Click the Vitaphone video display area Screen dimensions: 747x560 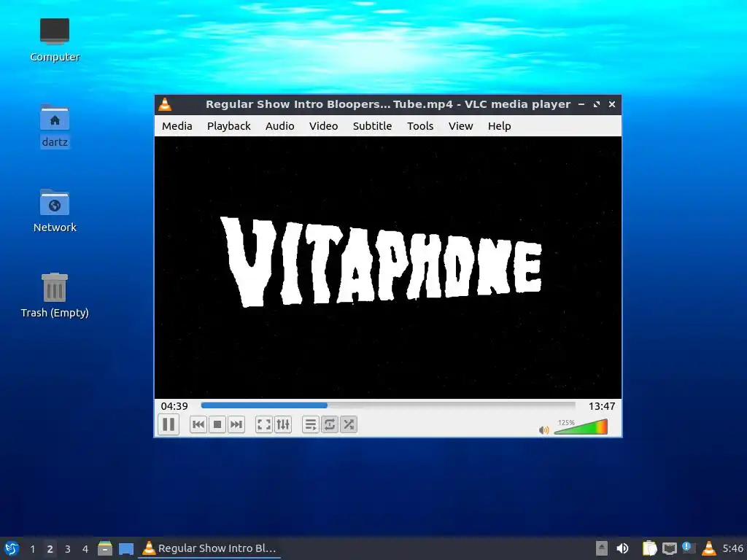[388, 267]
